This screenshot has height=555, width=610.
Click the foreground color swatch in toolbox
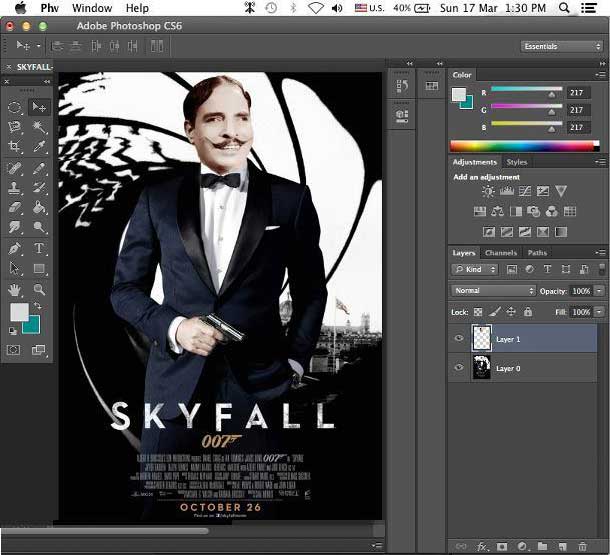(19, 312)
